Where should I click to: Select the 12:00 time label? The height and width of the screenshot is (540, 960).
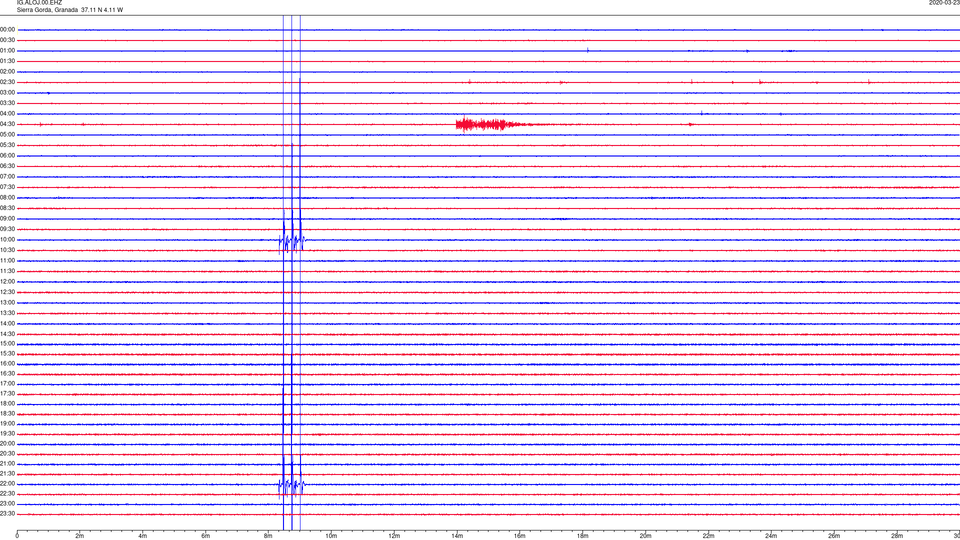coord(7,282)
